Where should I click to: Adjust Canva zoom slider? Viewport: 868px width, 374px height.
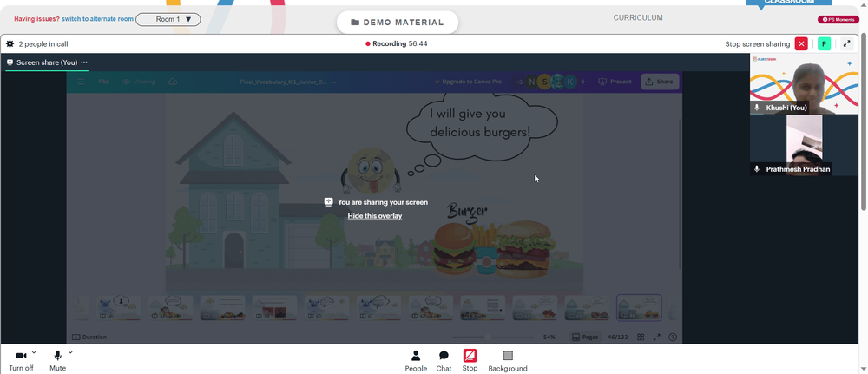point(488,337)
